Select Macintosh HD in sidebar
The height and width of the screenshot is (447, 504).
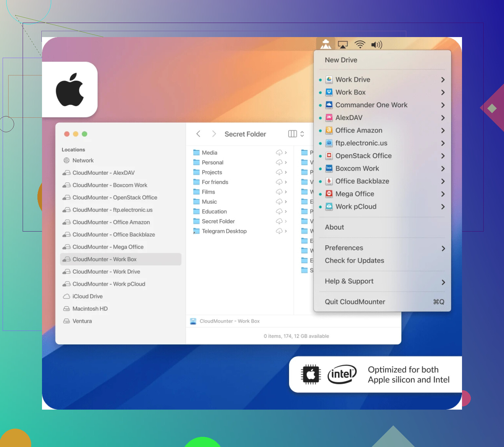coord(121,309)
